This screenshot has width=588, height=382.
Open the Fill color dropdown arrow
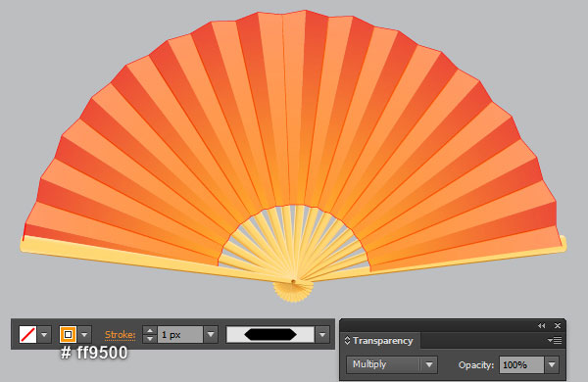(44, 334)
